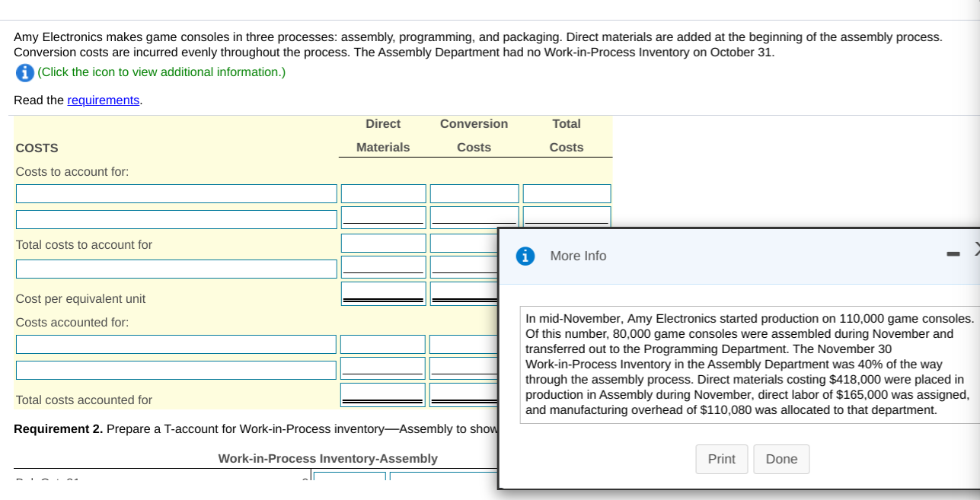Click the 'Total costs accounted for' label

[x=84, y=400]
